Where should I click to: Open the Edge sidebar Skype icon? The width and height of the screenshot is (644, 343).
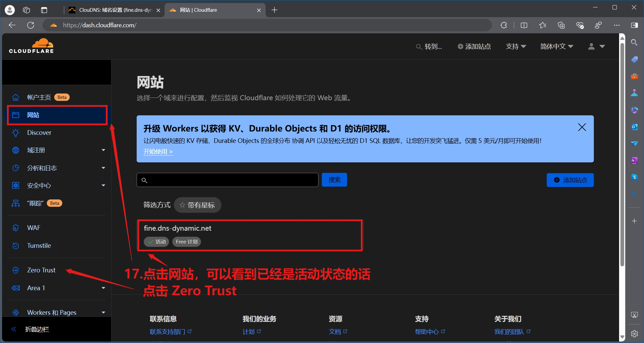[634, 177]
